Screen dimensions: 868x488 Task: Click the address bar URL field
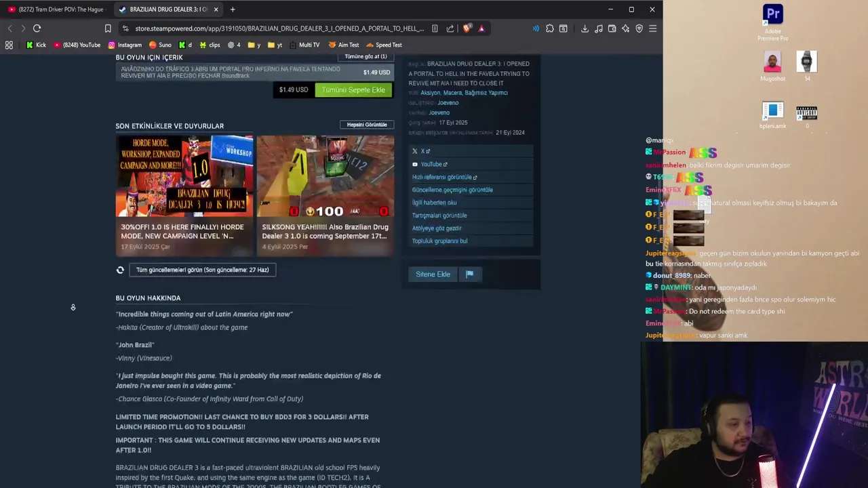click(279, 28)
